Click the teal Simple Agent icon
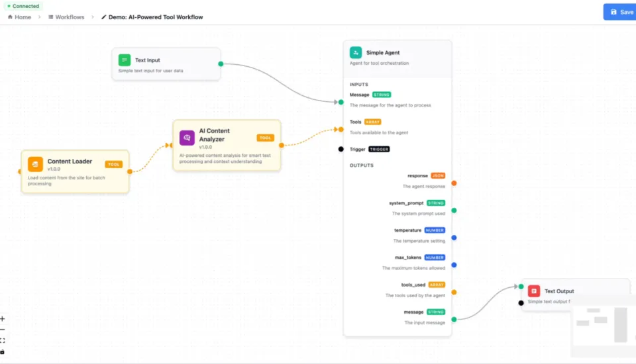The width and height of the screenshot is (636, 364). tap(356, 52)
